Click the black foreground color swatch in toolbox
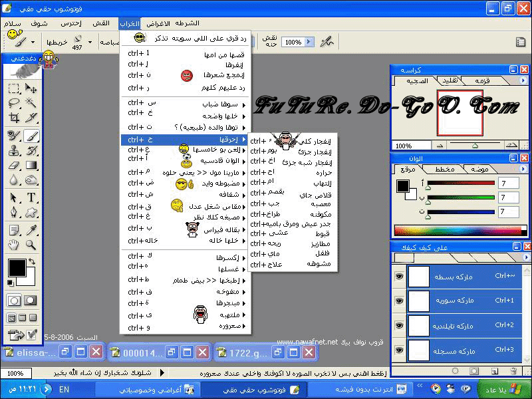Image resolution: width=532 pixels, height=399 pixels. (x=17, y=269)
